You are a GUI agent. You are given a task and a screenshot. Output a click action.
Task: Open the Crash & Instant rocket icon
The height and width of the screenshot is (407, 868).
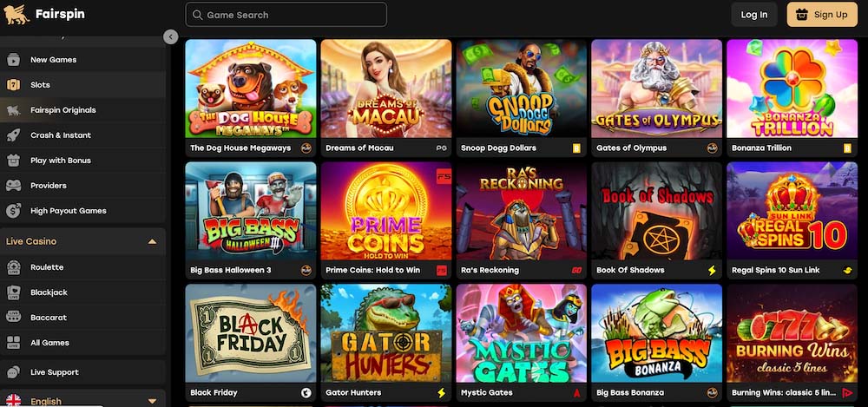coord(13,135)
